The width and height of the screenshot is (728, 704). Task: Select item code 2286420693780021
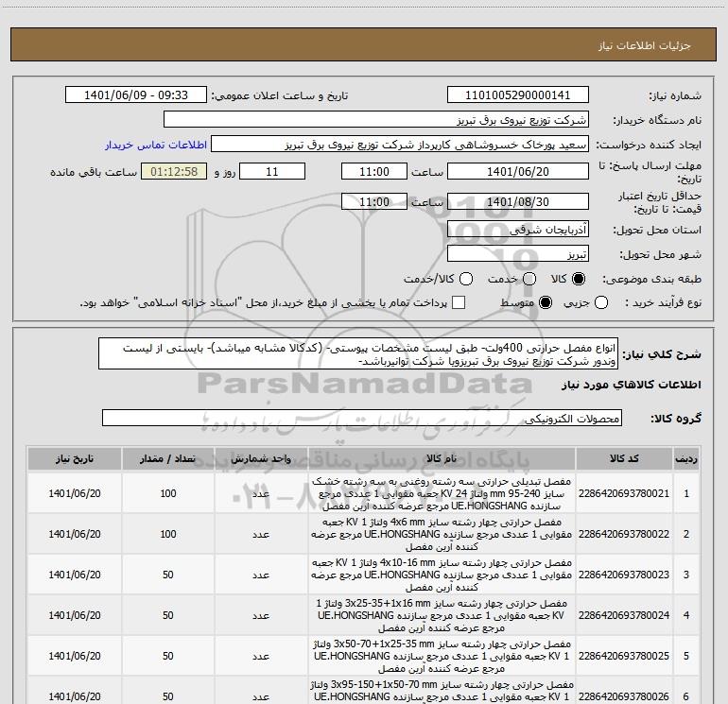(624, 493)
